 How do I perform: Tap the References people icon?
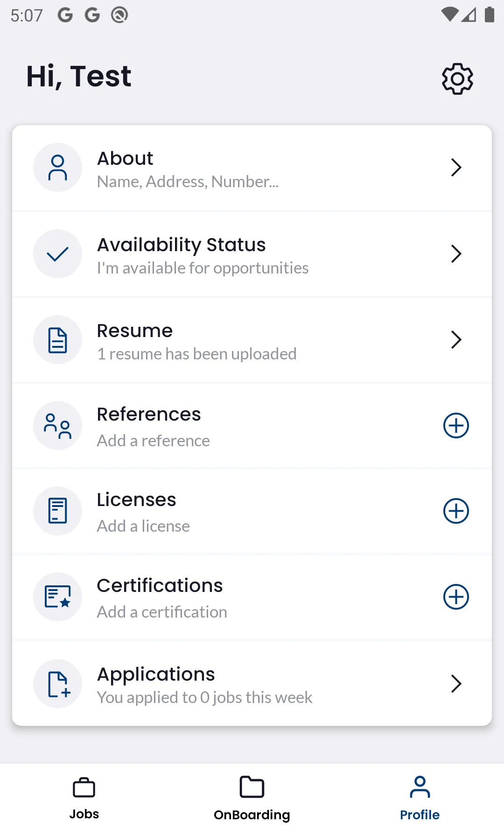coord(57,426)
